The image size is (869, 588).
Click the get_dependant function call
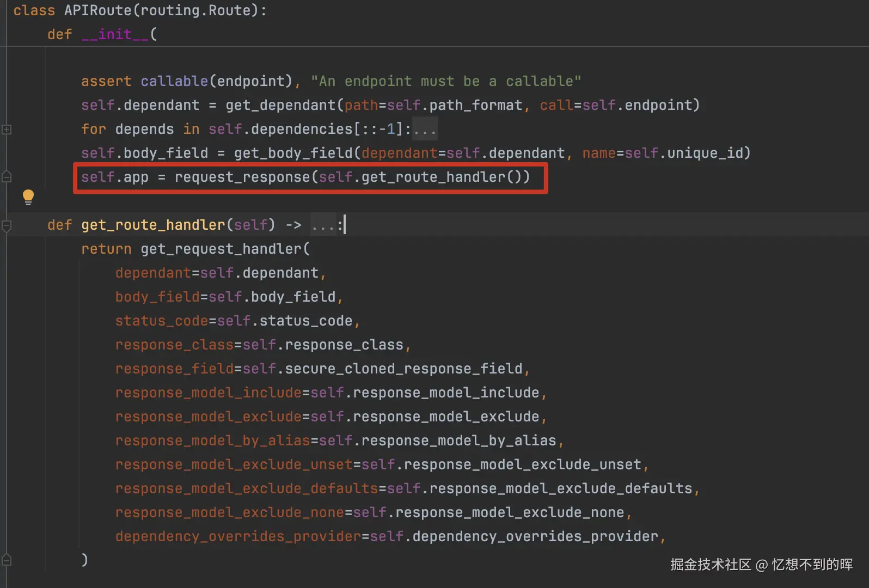[x=280, y=105]
